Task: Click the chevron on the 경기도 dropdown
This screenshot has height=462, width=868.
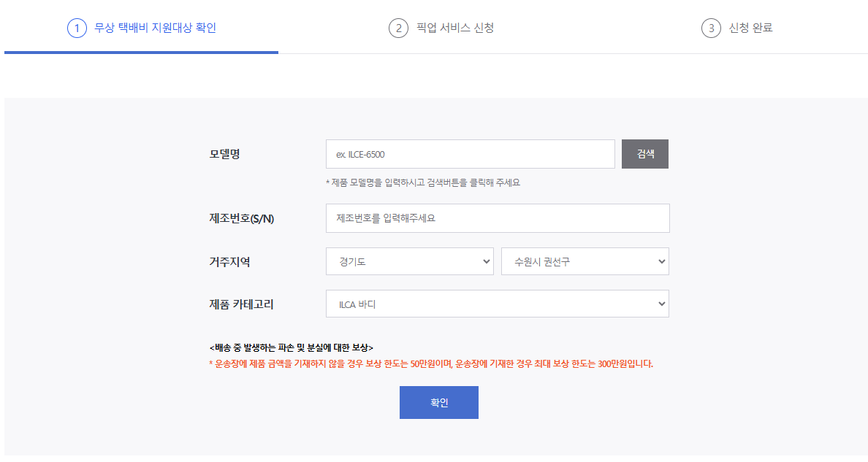Action: coord(485,261)
